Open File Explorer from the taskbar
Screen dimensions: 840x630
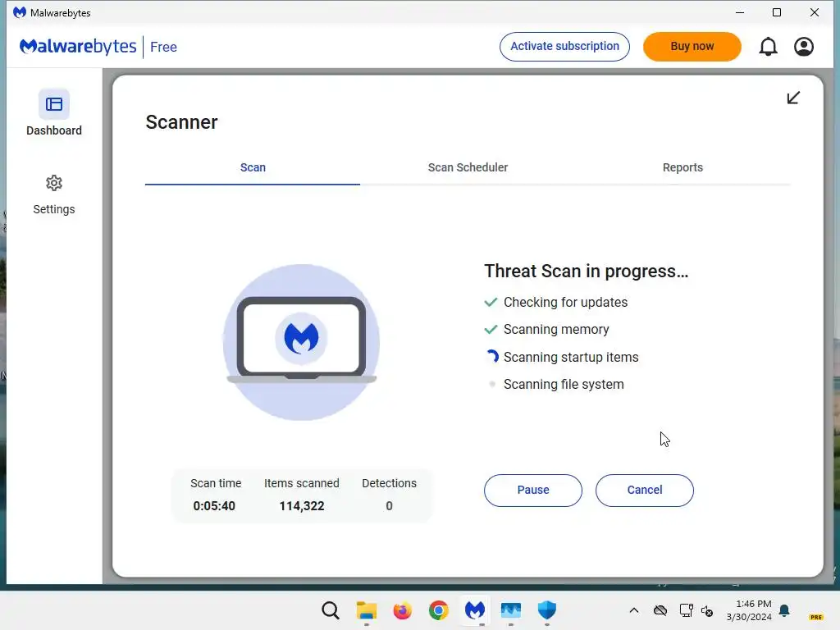point(367,610)
